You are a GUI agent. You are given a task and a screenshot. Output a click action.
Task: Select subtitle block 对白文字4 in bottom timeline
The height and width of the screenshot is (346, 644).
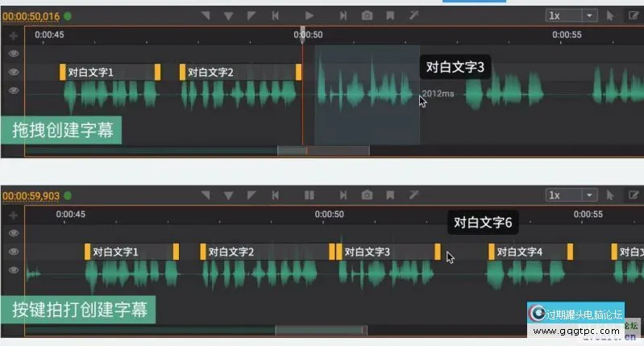coord(530,252)
